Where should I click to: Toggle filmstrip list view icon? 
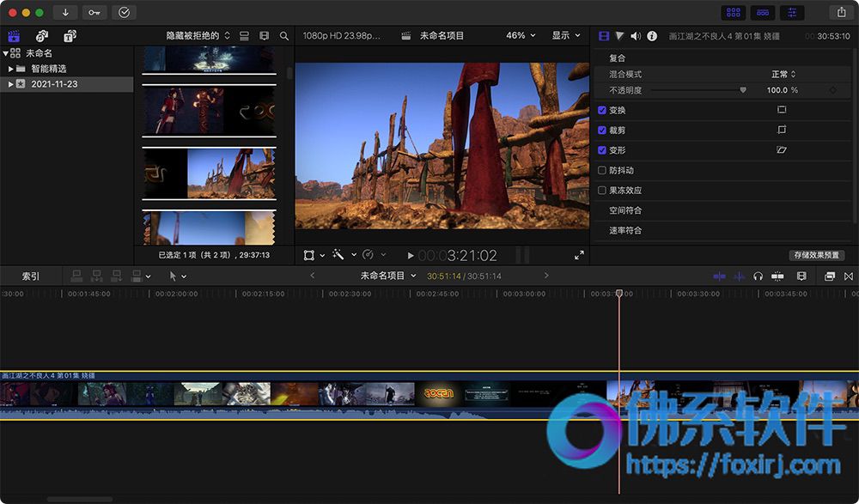[264, 35]
